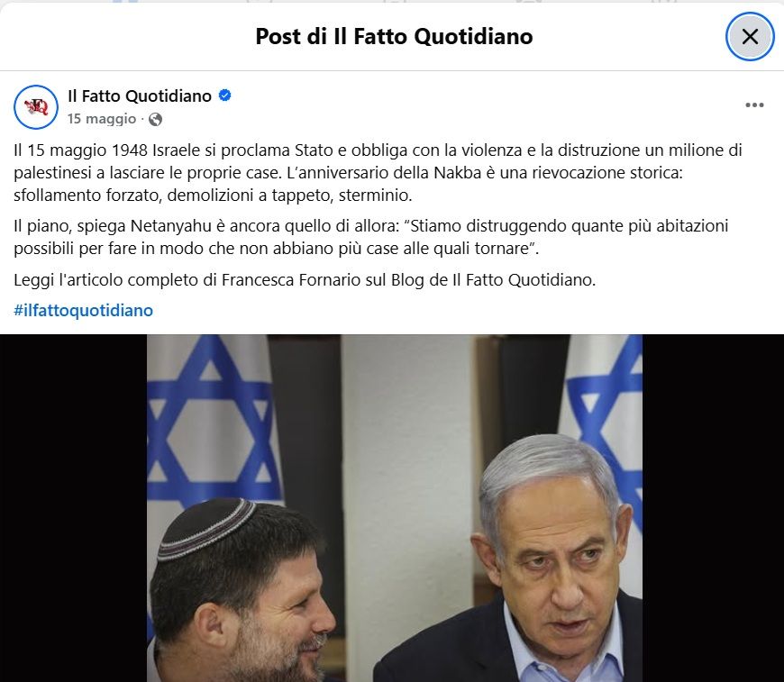Open the '15 maggio' post timestamp

pyautogui.click(x=102, y=119)
